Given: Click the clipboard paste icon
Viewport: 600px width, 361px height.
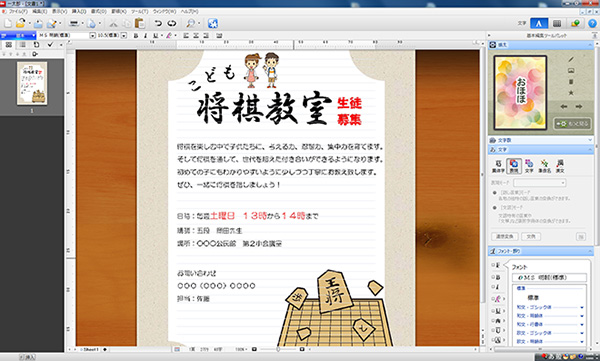Looking at the screenshot, I should click(140, 23).
